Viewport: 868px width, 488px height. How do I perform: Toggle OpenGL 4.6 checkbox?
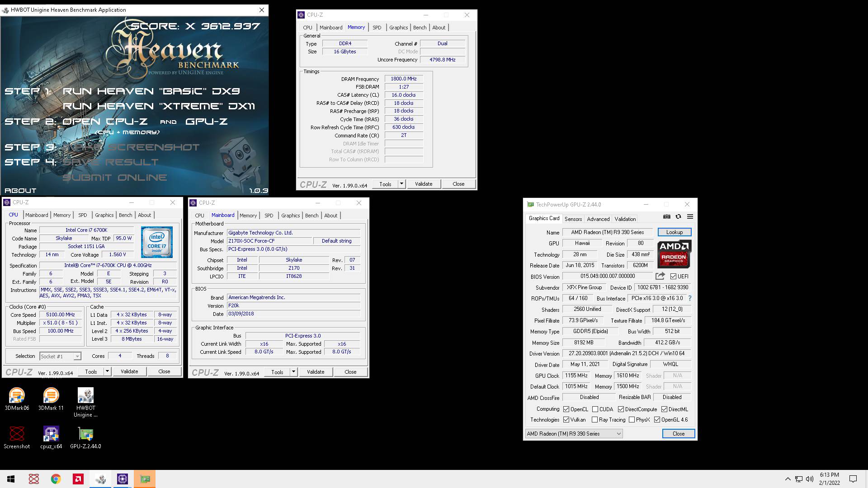657,420
